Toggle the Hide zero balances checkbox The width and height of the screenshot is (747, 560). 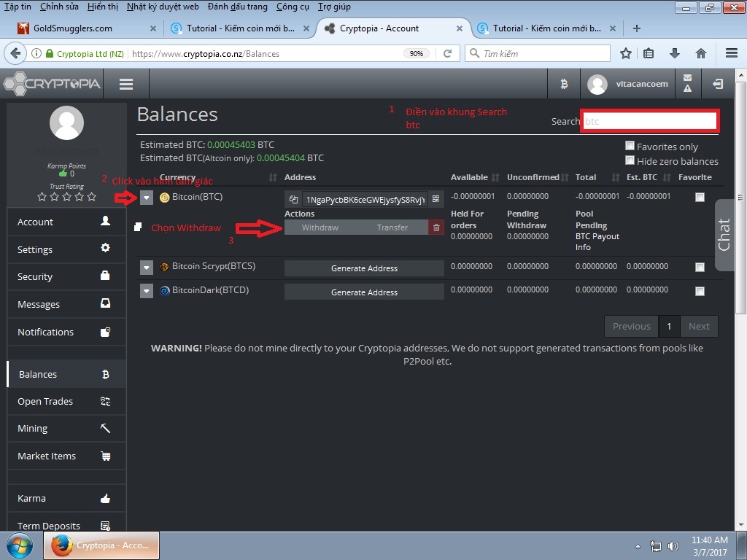coord(630,160)
